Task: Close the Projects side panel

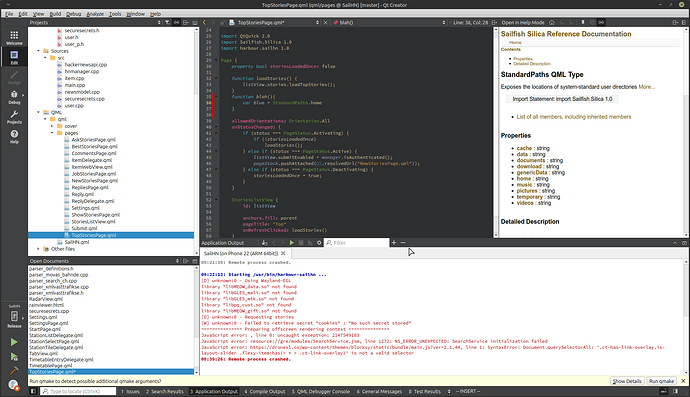Action: point(195,22)
